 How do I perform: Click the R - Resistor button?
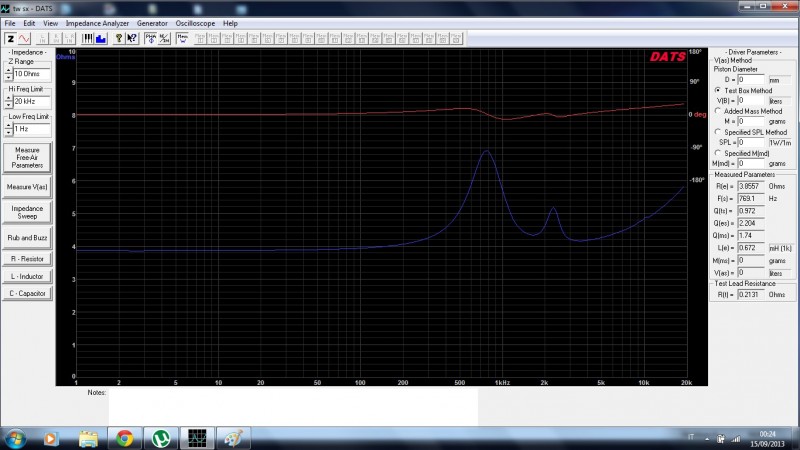(27, 259)
